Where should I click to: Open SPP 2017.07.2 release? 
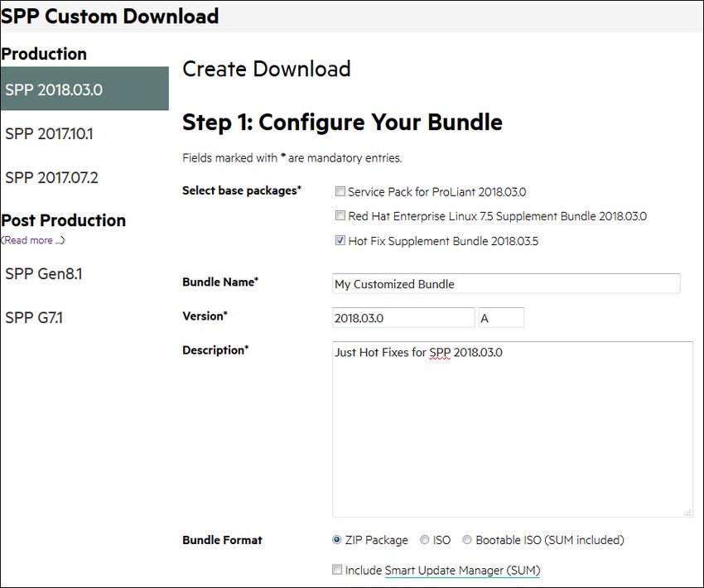[x=51, y=178]
